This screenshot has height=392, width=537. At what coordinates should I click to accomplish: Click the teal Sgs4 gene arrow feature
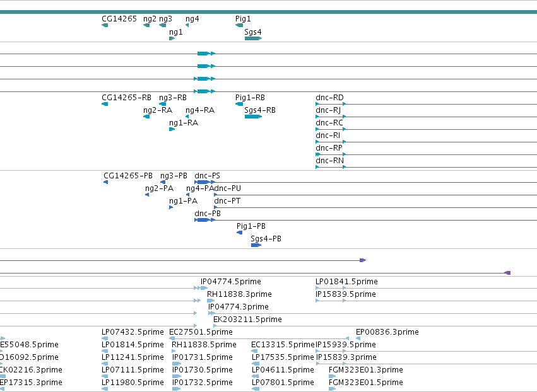click(254, 38)
